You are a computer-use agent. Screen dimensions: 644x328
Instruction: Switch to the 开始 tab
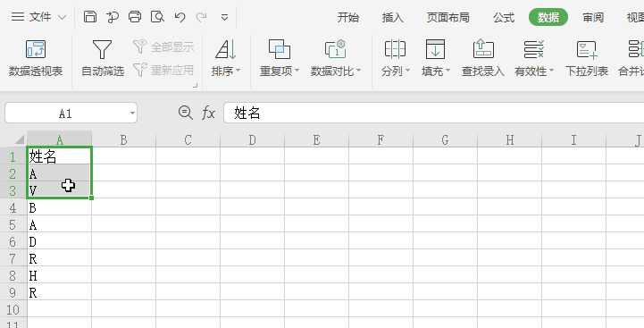(x=347, y=17)
